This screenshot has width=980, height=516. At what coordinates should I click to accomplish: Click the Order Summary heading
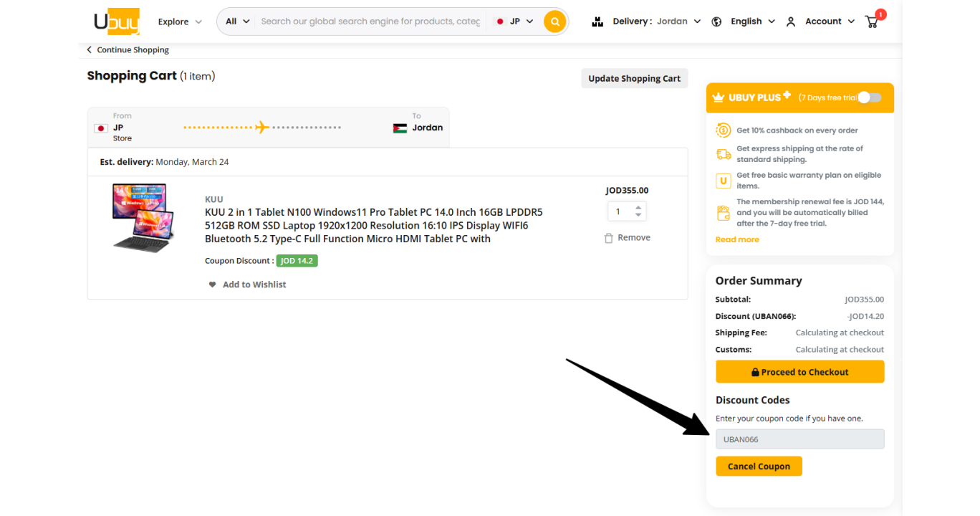[x=759, y=281]
